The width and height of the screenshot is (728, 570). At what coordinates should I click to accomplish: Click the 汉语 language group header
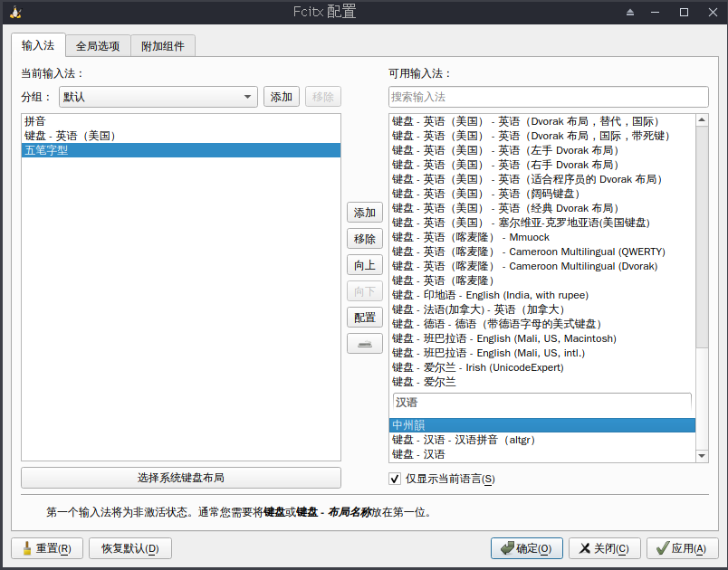pos(542,403)
